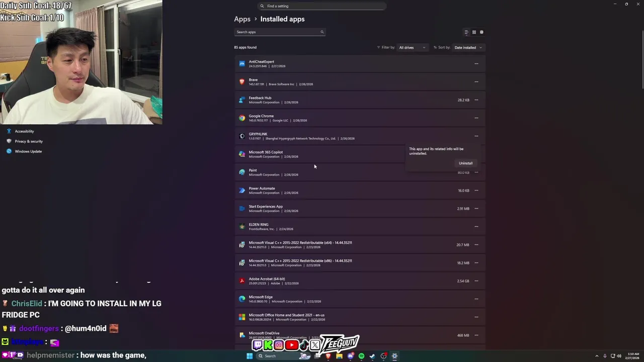
Task: Open more options for Visual C++ Redistributable (x86)
Action: (x=476, y=263)
